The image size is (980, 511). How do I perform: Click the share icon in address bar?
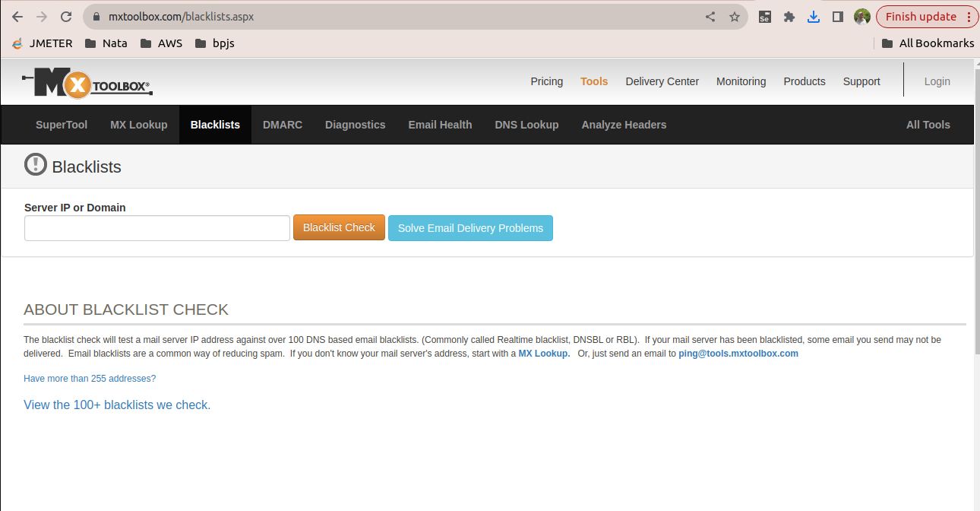(710, 17)
